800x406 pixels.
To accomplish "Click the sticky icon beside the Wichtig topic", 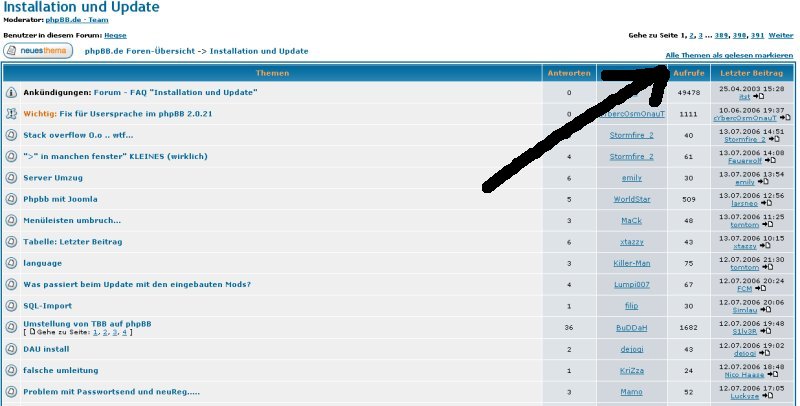I will pyautogui.click(x=11, y=114).
